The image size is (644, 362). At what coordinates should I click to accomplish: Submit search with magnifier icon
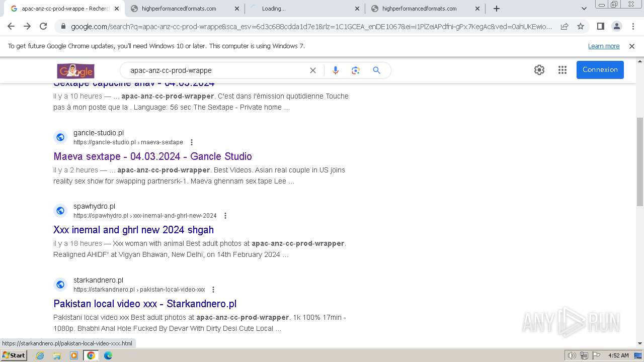click(376, 70)
